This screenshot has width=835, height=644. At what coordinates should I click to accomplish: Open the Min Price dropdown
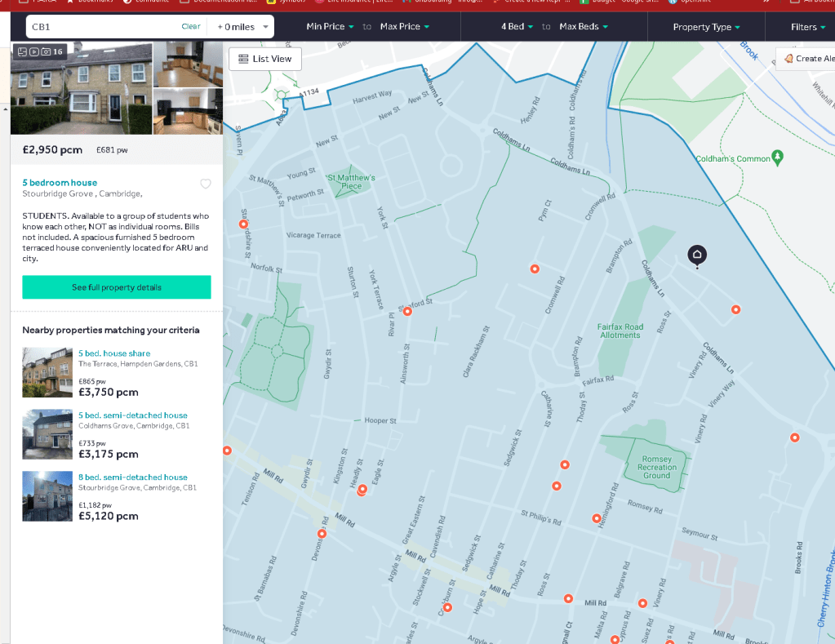click(331, 27)
